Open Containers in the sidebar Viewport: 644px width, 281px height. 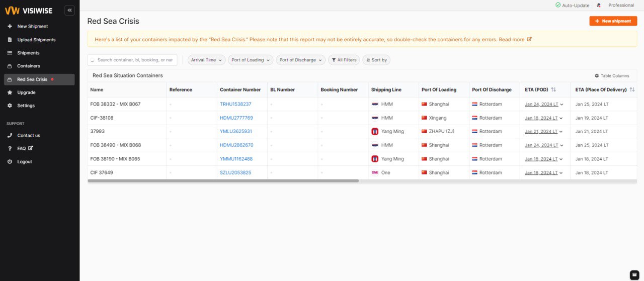pyautogui.click(x=28, y=66)
